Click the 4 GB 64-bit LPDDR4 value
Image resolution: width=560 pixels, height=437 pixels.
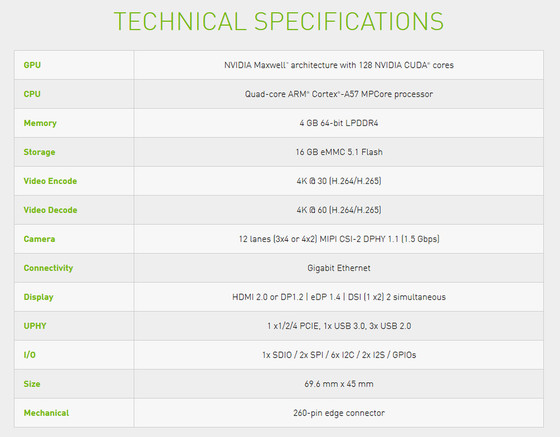(x=339, y=123)
